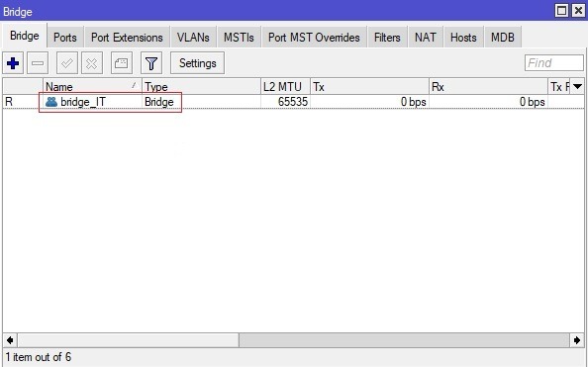Switch to the Ports tab
Screen dimensions: 588x367
point(65,38)
